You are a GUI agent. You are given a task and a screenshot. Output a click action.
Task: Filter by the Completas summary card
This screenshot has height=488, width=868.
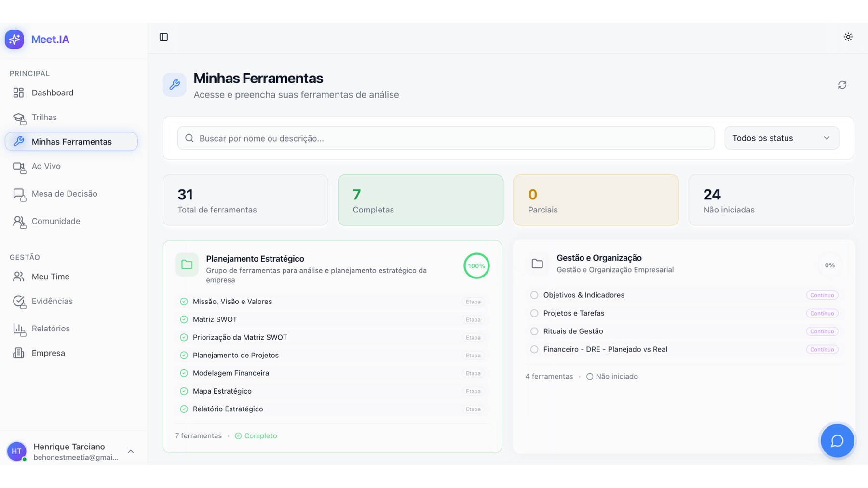420,200
